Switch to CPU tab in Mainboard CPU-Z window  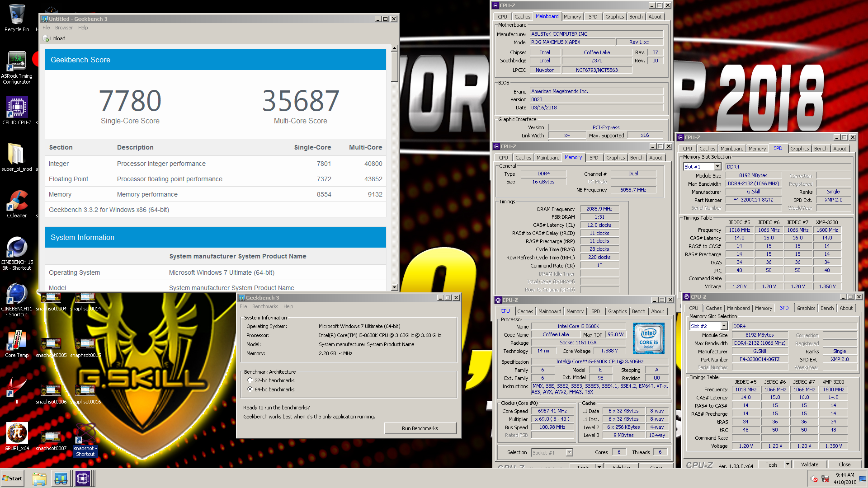coord(502,17)
